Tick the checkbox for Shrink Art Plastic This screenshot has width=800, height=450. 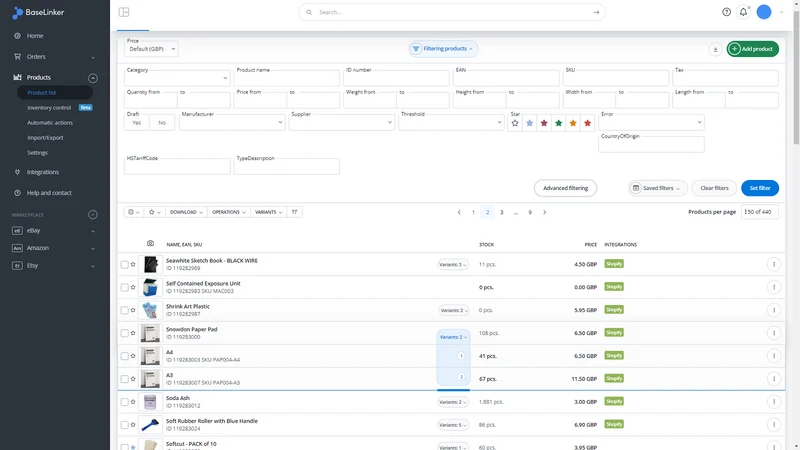point(124,310)
